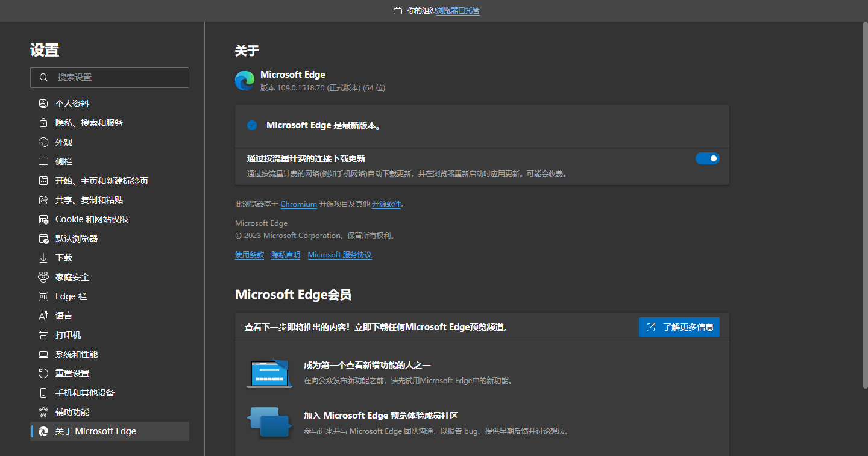Image resolution: width=868 pixels, height=456 pixels.
Task: Click the 重置设置 reset icon
Action: 43,373
